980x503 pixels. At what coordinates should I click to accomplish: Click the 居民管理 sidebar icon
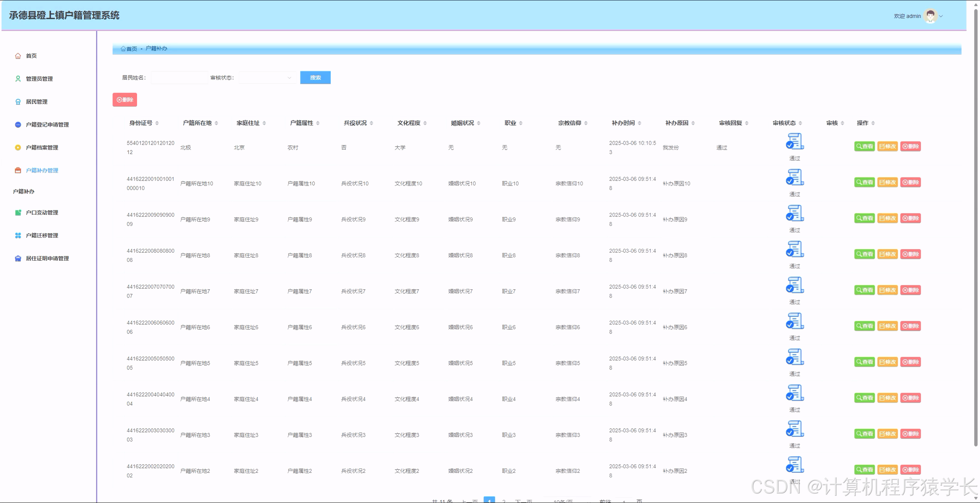(18, 102)
